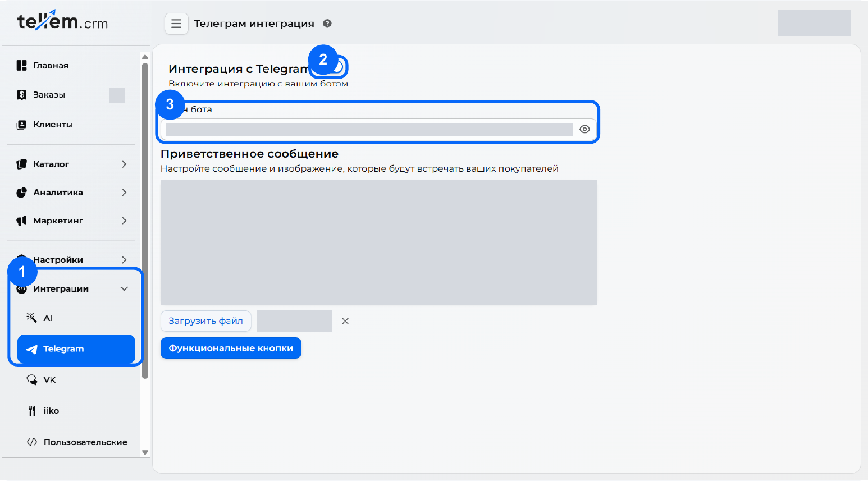Click the AI magic wand icon
Screen dimensions: 868x481
click(x=31, y=318)
